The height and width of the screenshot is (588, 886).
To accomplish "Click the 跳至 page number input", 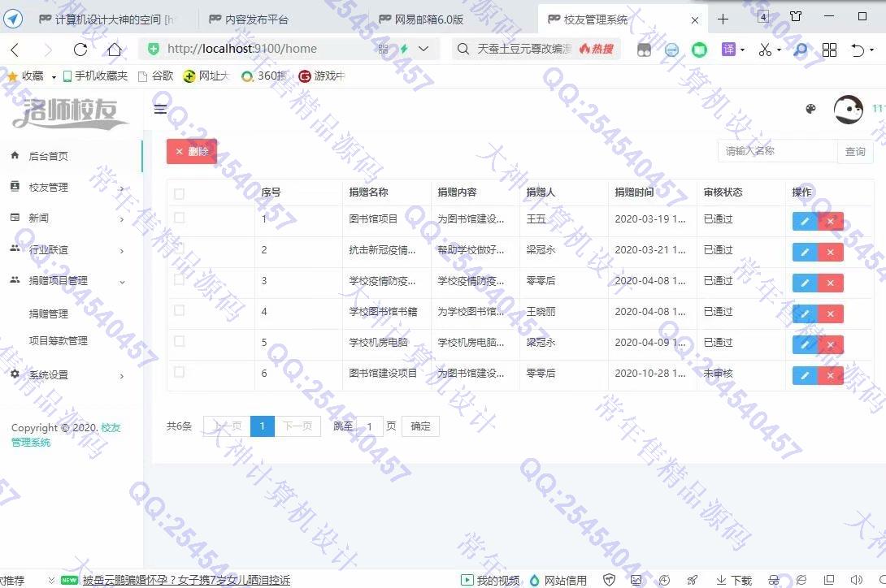I will coord(369,426).
